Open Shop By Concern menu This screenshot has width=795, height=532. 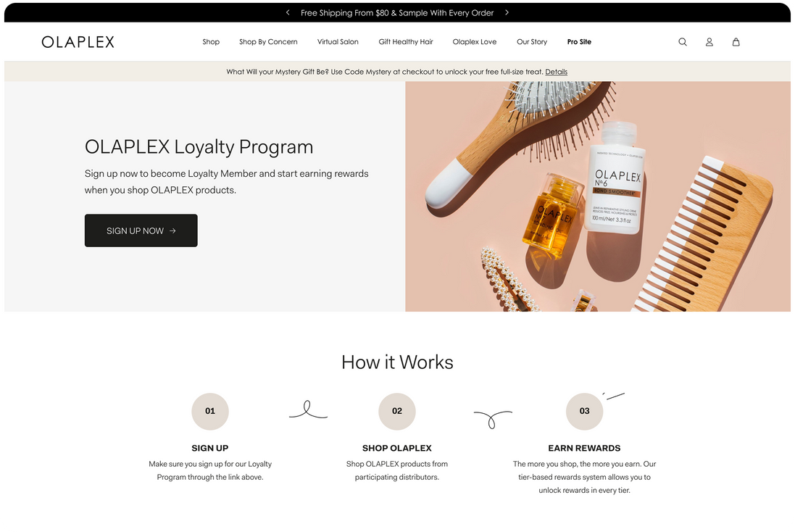pos(268,42)
